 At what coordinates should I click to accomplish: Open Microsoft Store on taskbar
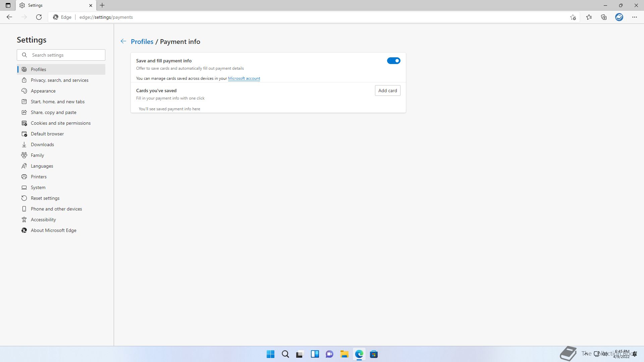tap(374, 354)
